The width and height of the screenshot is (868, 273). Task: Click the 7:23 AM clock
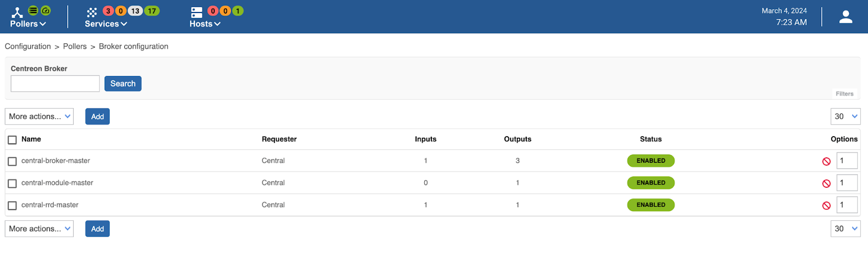pyautogui.click(x=792, y=22)
